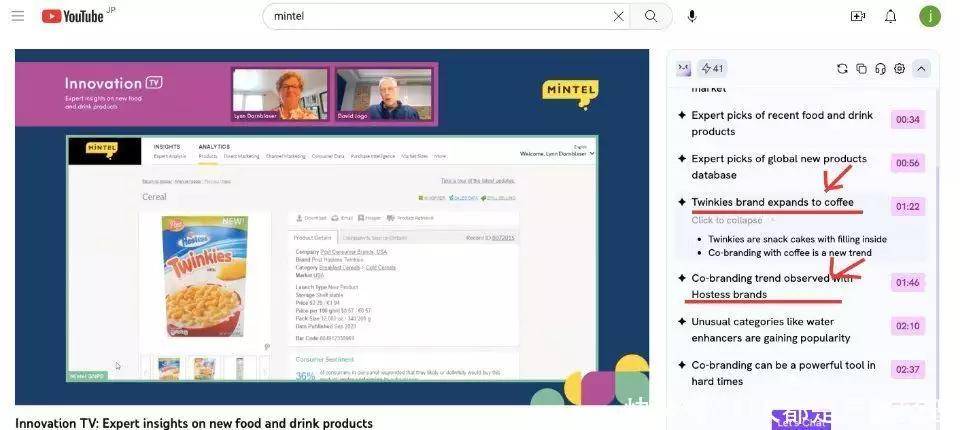Click the lightning 41 credits badge
This screenshot has height=430, width=960.
pyautogui.click(x=712, y=69)
